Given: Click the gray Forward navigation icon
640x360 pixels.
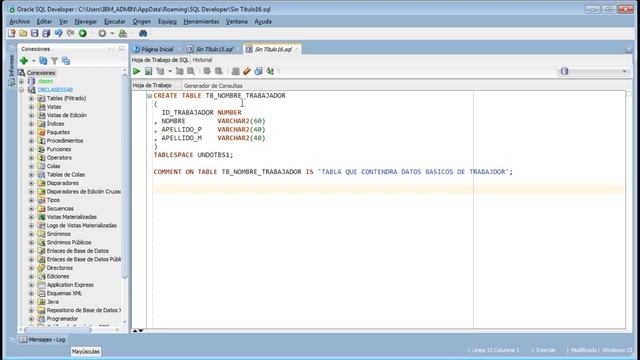Looking at the screenshot, I should pyautogui.click(x=102, y=33).
